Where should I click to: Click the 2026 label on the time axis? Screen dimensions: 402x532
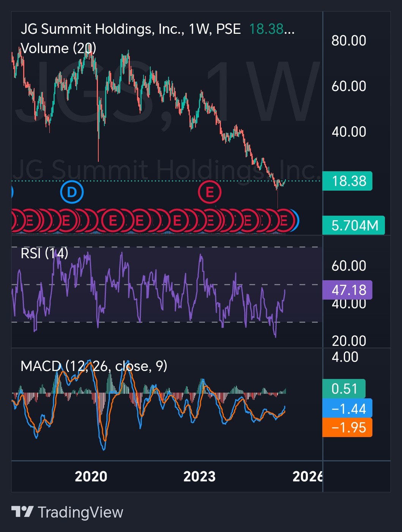tap(307, 477)
